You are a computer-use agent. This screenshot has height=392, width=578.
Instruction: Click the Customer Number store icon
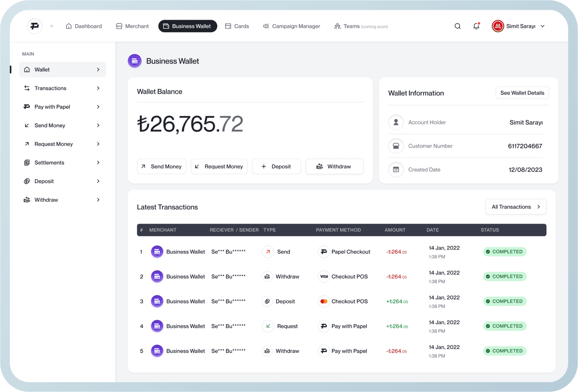(x=396, y=146)
